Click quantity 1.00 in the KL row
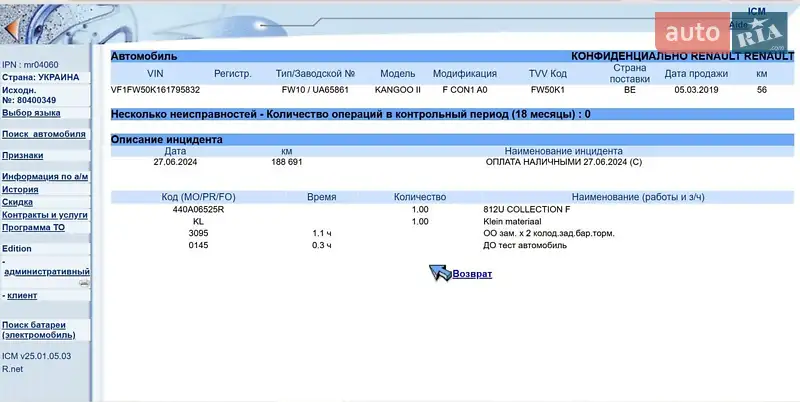 click(420, 221)
